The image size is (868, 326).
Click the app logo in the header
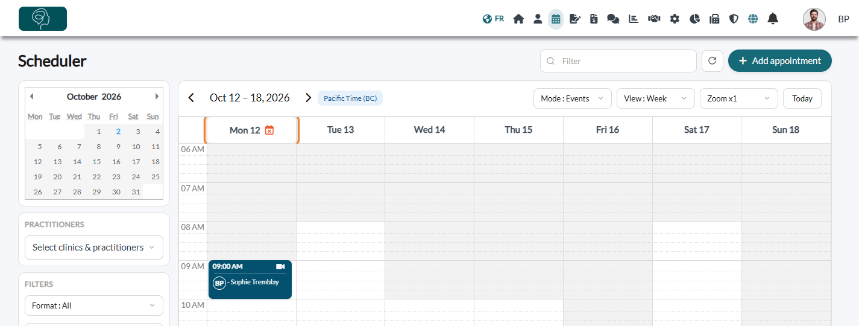[x=43, y=19]
